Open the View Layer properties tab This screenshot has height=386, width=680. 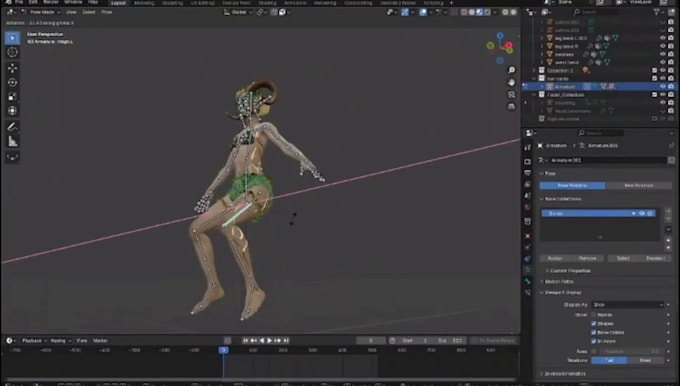click(527, 184)
